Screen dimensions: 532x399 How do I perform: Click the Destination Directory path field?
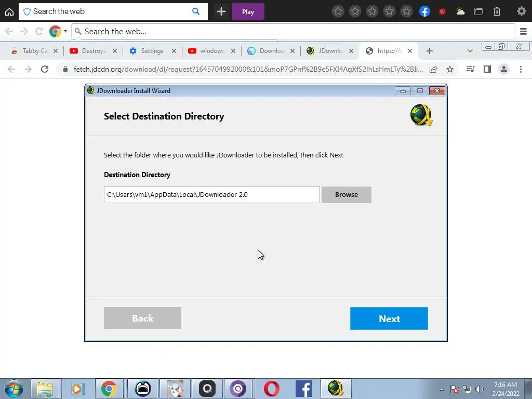(x=212, y=195)
